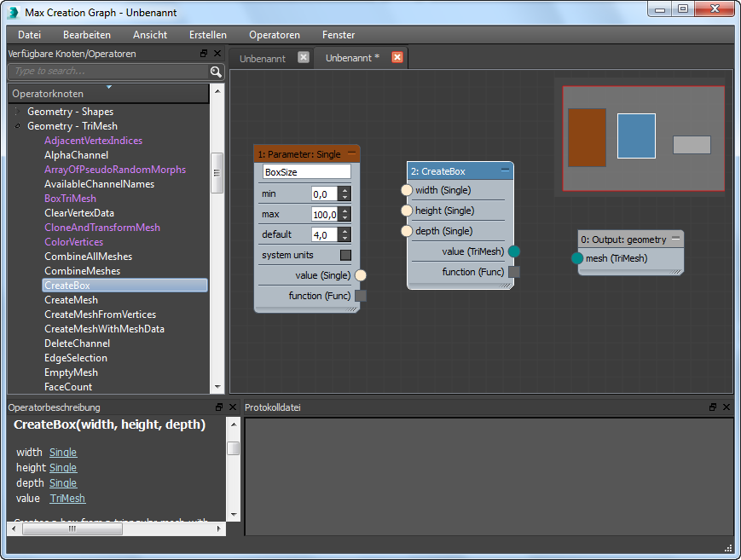Click the default value field 4,0
The width and height of the screenshot is (741, 560).
[x=325, y=234]
